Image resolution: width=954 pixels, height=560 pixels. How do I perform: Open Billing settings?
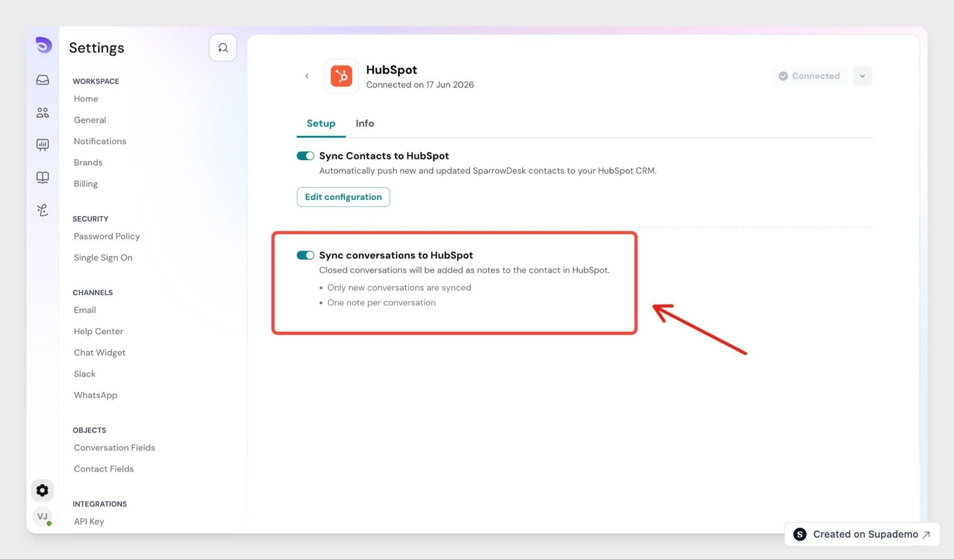tap(86, 184)
